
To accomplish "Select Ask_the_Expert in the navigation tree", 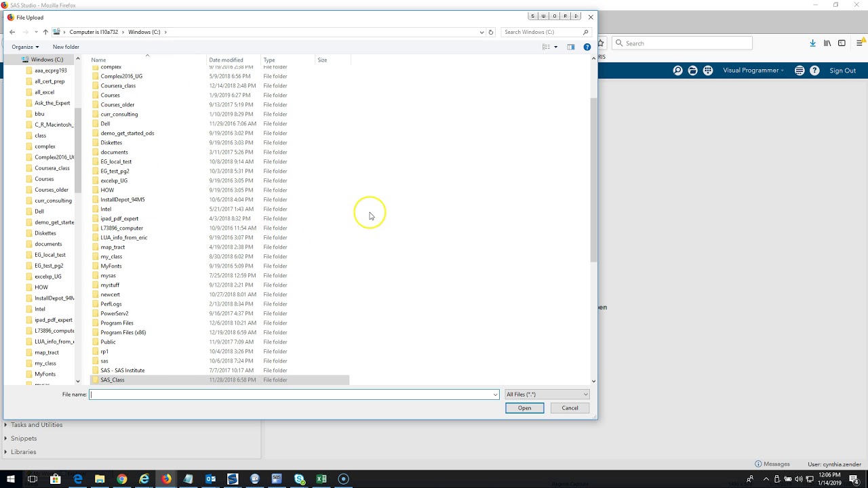I will (52, 103).
